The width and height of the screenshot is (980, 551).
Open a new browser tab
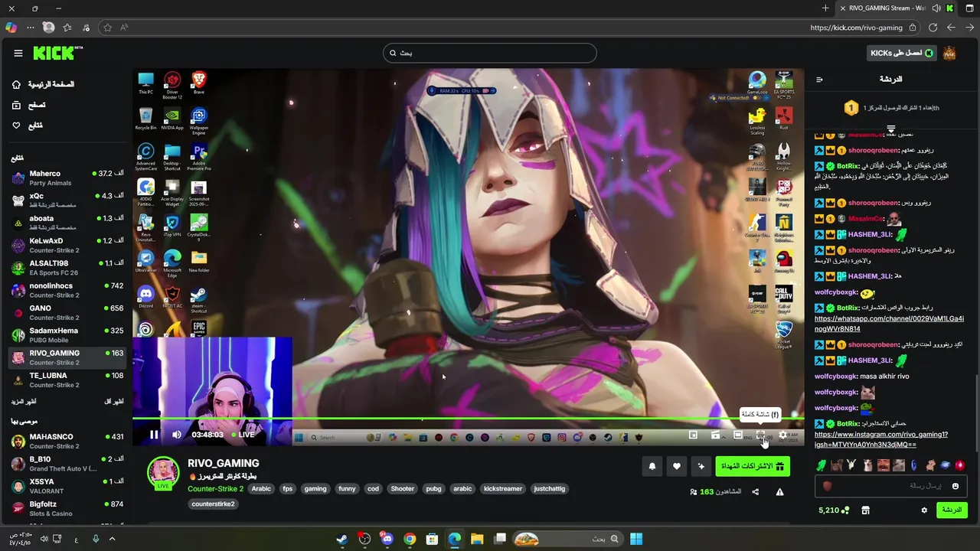(825, 8)
